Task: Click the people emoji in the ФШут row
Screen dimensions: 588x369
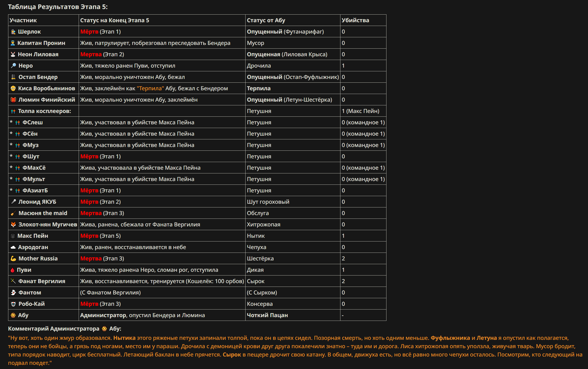Action: pyautogui.click(x=18, y=156)
